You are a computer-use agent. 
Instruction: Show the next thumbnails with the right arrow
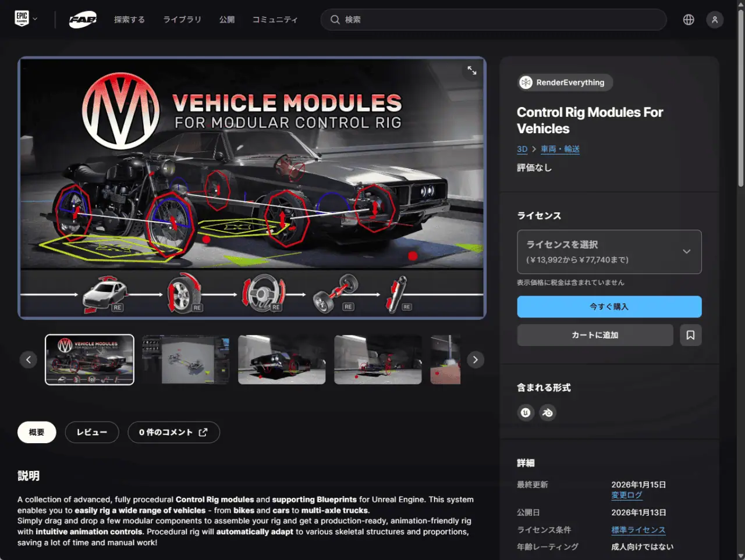pos(476,360)
